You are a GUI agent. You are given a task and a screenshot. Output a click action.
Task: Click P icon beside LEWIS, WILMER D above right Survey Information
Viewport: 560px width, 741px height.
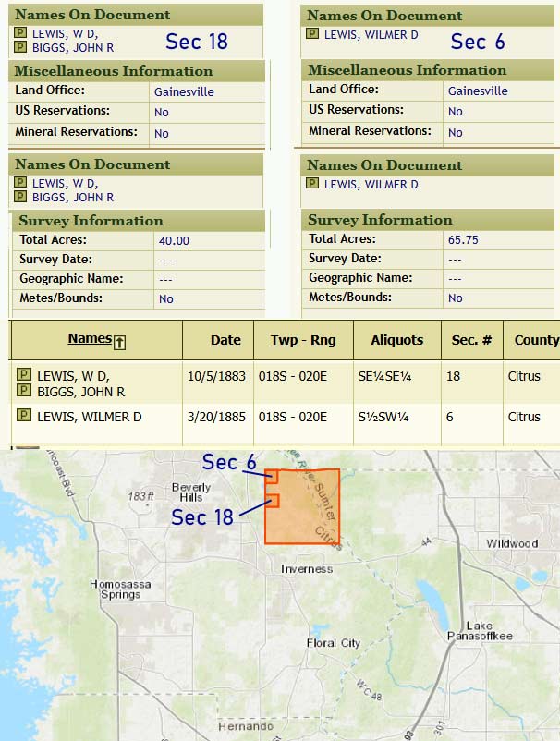click(x=312, y=185)
